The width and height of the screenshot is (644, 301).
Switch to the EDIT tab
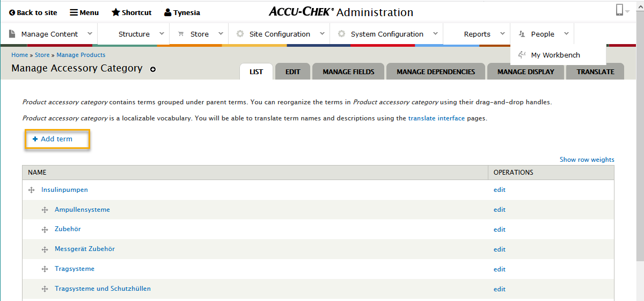pyautogui.click(x=293, y=71)
